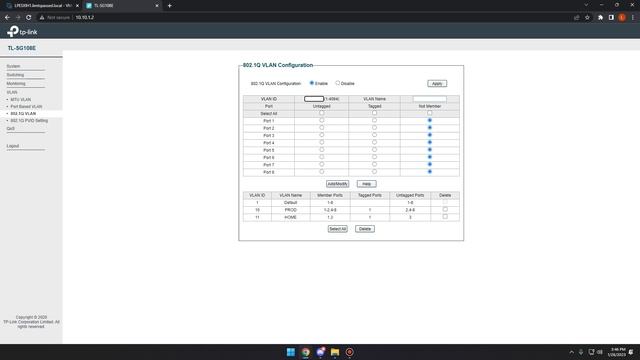Image resolution: width=640 pixels, height=360 pixels.
Task: Click the Default VLAN name cell
Action: pyautogui.click(x=291, y=202)
